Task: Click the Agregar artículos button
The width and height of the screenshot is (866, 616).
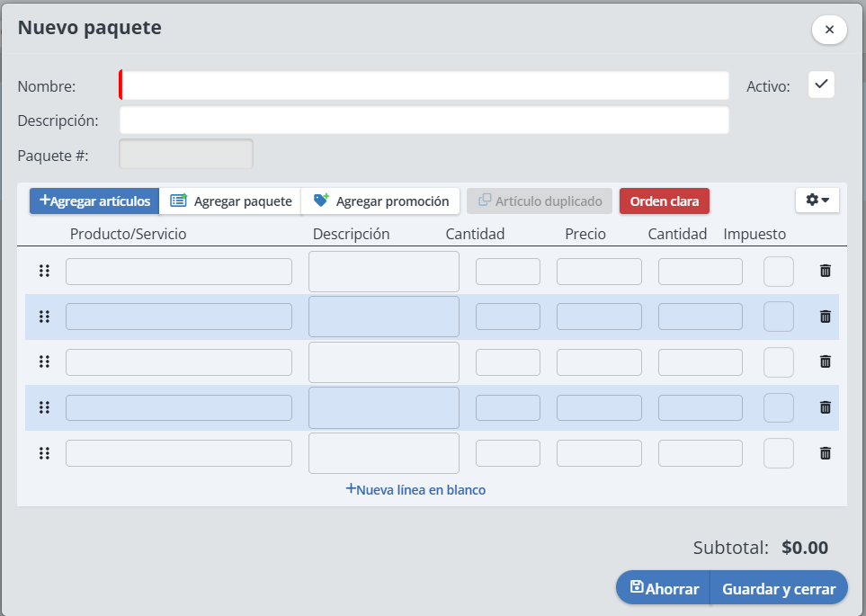Action: [94, 201]
